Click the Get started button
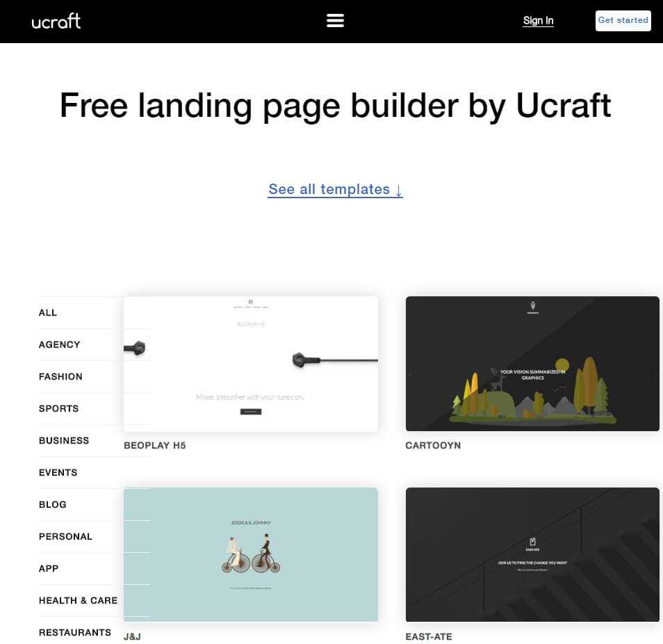663x644 pixels. [623, 21]
